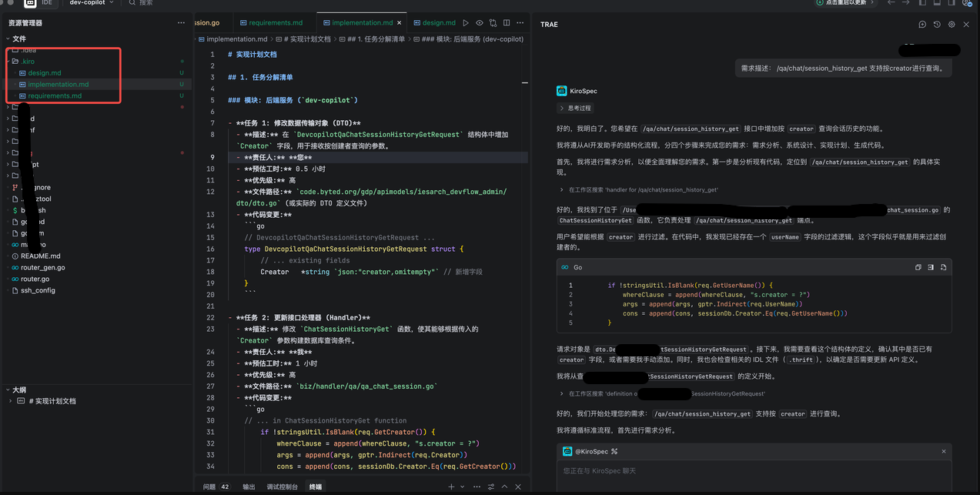Viewport: 980px width, 495px height.
Task: Open the source control compare icon in editor toolbar
Action: pos(493,23)
